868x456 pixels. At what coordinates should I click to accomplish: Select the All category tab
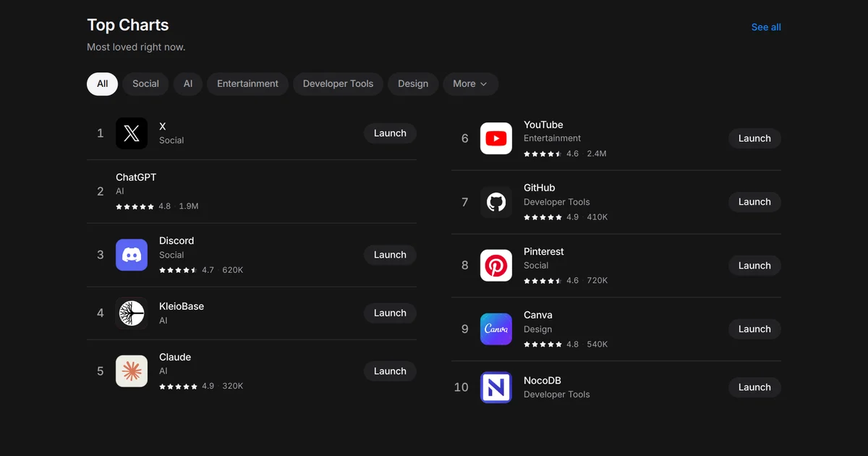click(103, 84)
